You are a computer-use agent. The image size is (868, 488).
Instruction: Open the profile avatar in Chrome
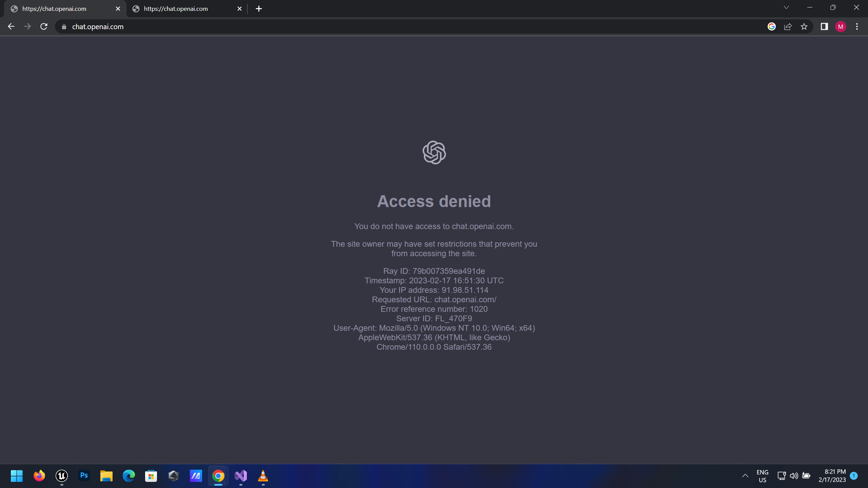[840, 26]
